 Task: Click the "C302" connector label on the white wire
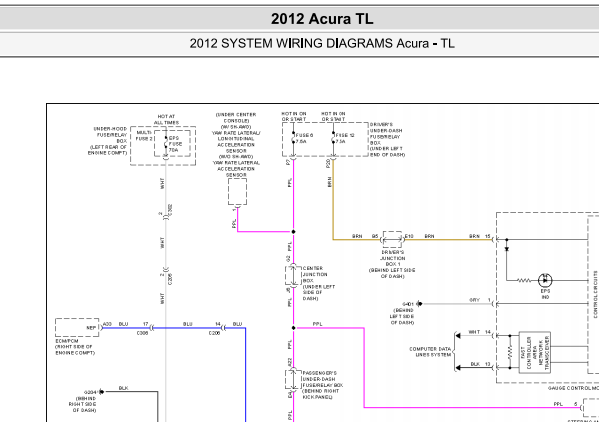pyautogui.click(x=170, y=210)
